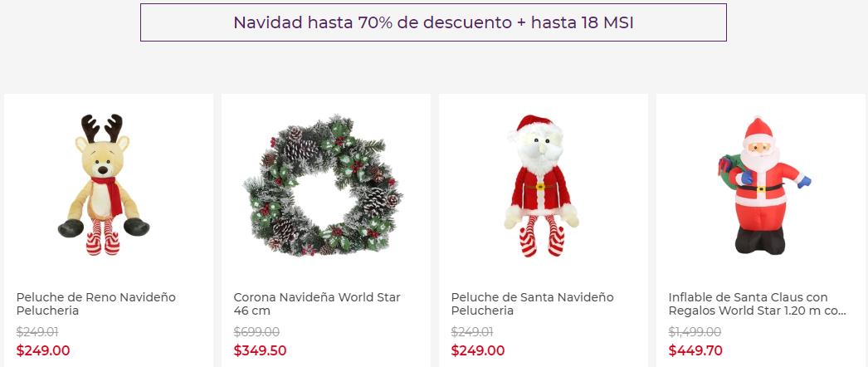
Task: Click the crossed-out $249.01 reindeer price
Action: (x=37, y=332)
